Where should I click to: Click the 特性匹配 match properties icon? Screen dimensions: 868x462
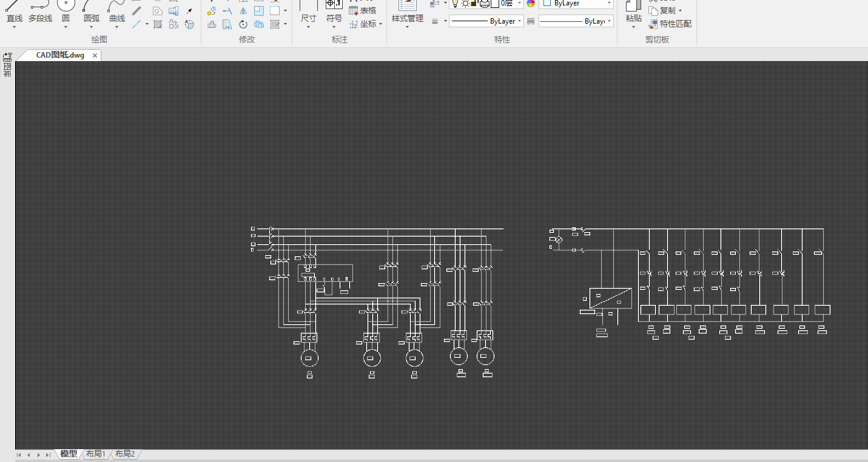pyautogui.click(x=653, y=24)
